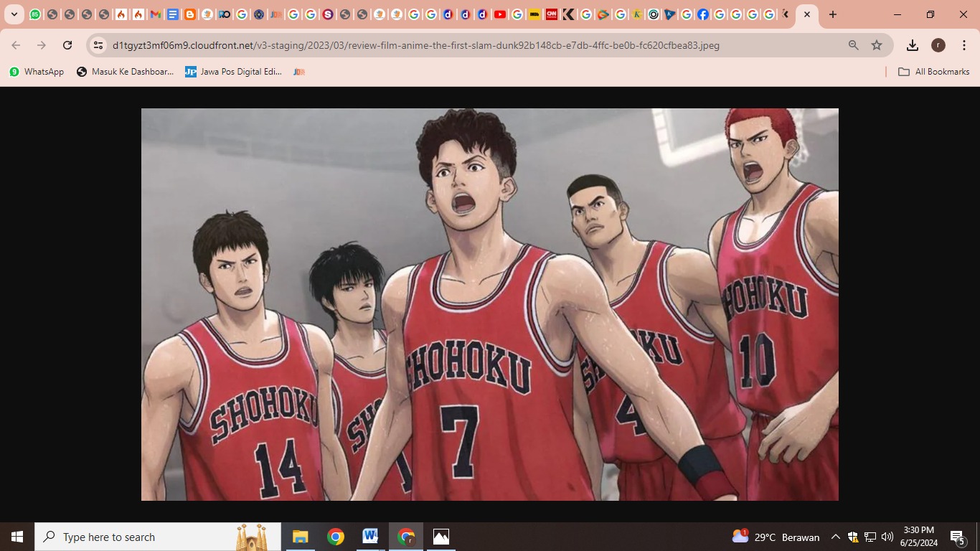Open the 29°C Berawan weather widget

(776, 537)
